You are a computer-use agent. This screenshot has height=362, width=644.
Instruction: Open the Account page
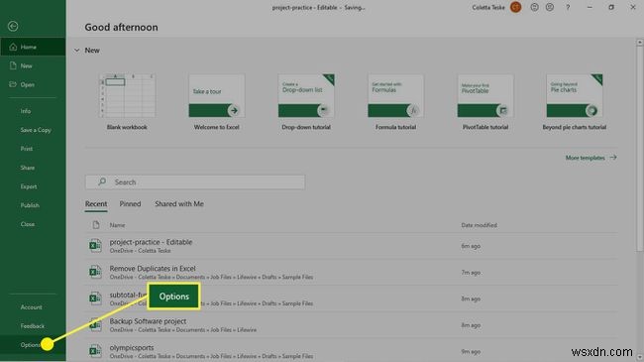[x=33, y=307]
